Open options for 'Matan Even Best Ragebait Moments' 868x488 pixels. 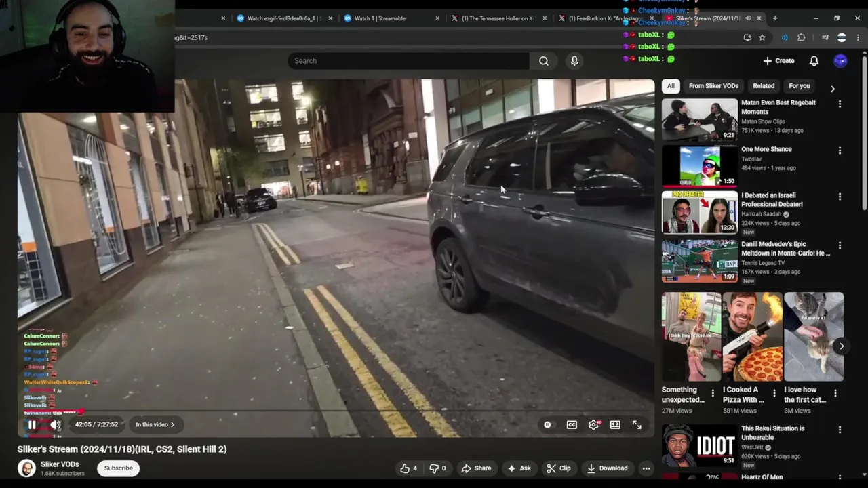click(840, 104)
